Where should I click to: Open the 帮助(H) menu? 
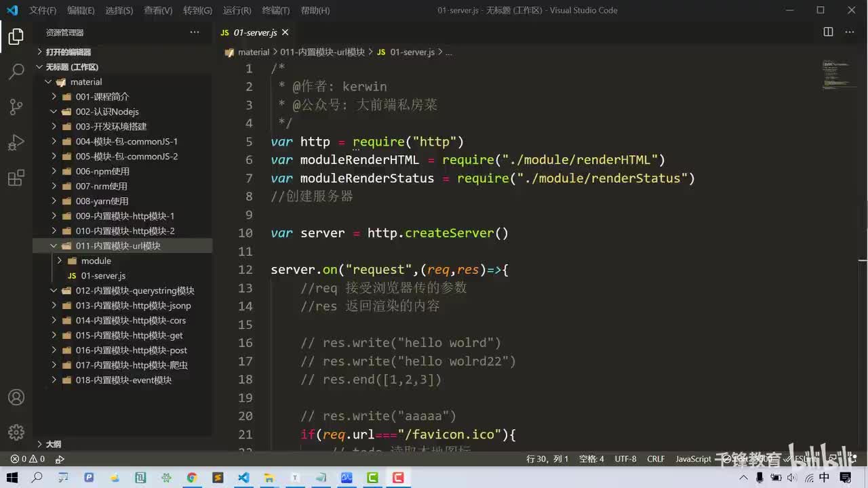pos(315,11)
